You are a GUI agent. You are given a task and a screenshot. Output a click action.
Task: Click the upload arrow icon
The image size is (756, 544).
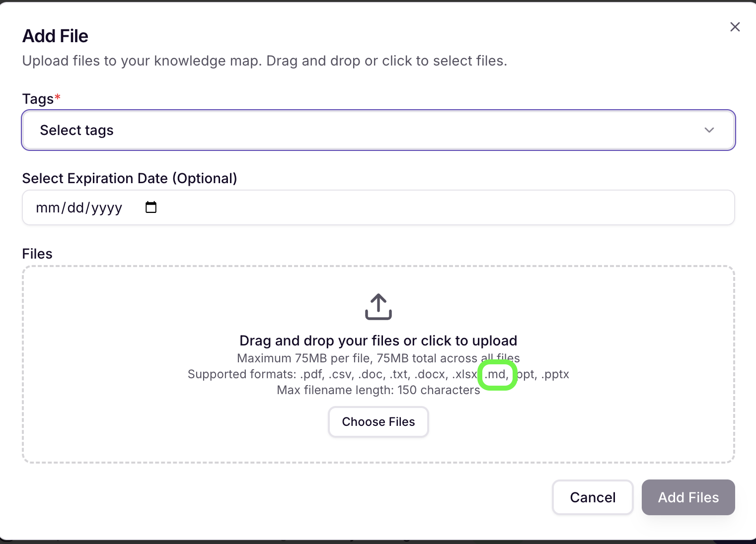click(x=378, y=307)
